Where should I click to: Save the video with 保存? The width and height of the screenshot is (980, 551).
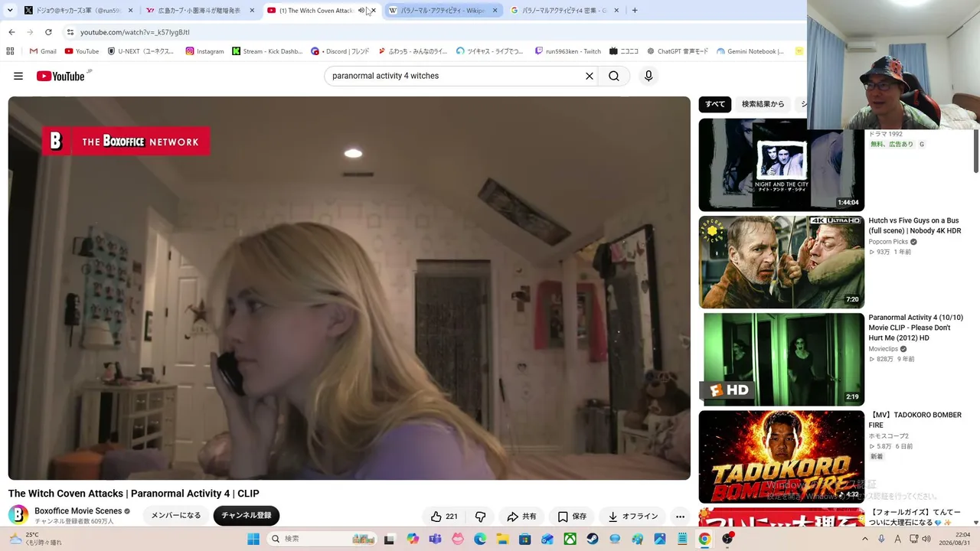(572, 517)
